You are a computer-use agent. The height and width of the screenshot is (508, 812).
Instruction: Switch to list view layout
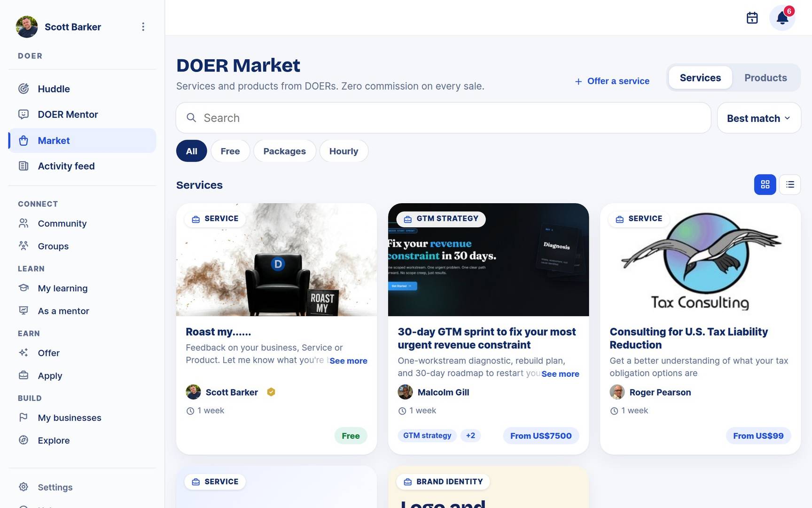790,184
